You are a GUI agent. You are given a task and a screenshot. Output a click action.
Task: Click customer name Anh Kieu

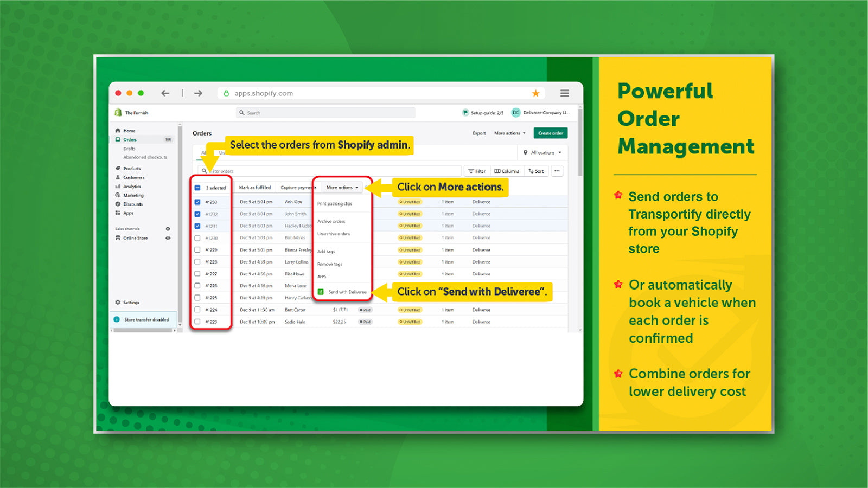[293, 202]
